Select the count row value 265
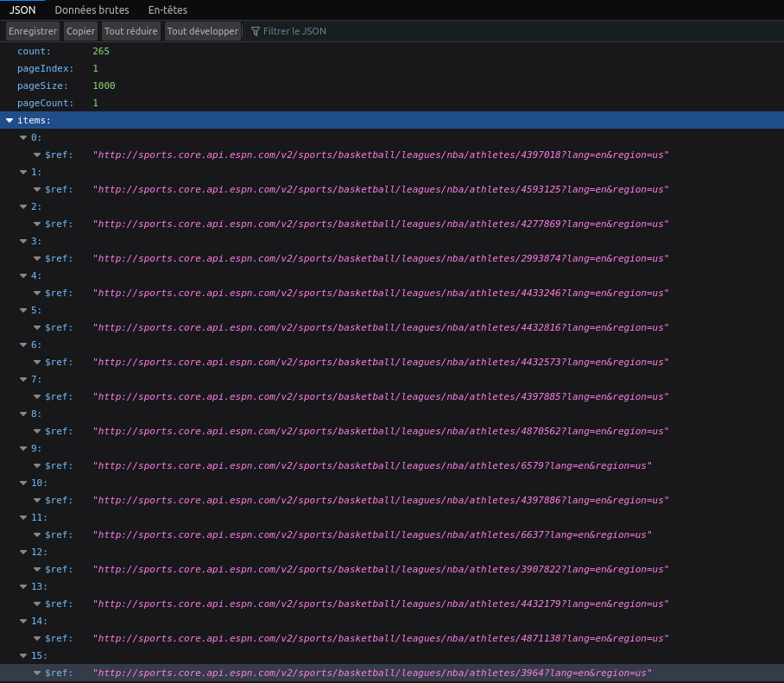 click(x=101, y=51)
